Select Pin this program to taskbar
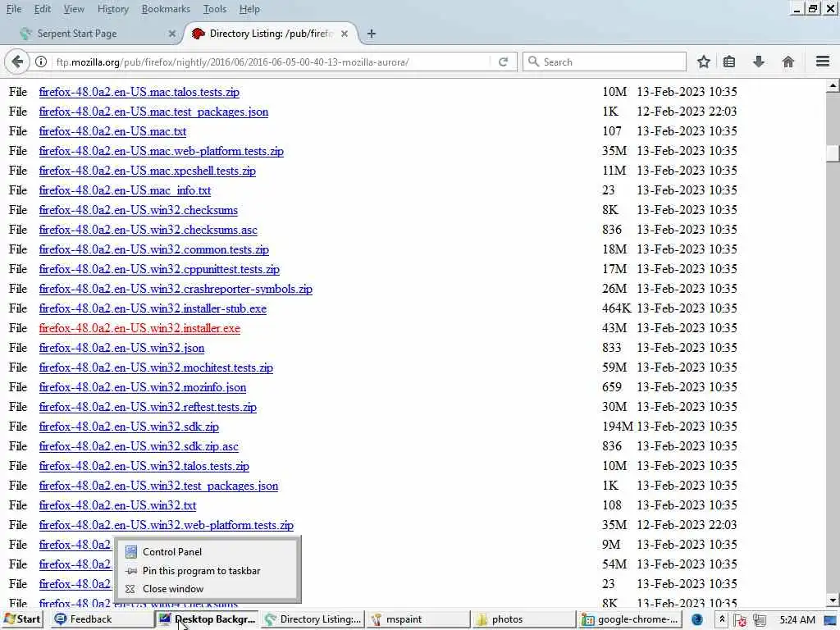Image resolution: width=840 pixels, height=630 pixels. click(206, 571)
